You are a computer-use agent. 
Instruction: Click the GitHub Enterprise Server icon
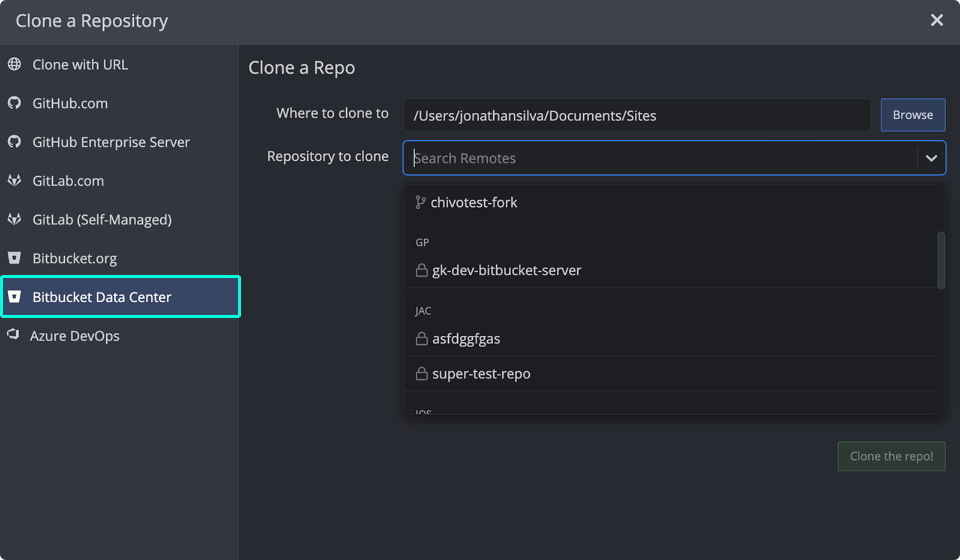14,142
